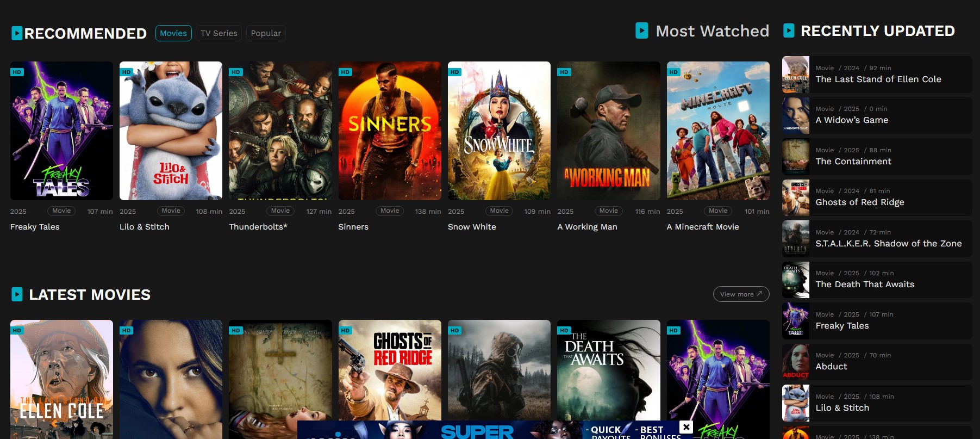Open the Sinners movie poster

[390, 131]
